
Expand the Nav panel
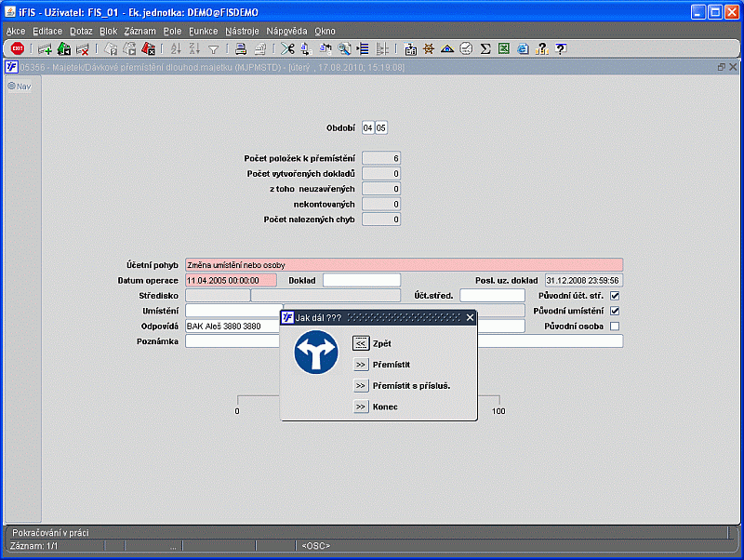[x=19, y=86]
